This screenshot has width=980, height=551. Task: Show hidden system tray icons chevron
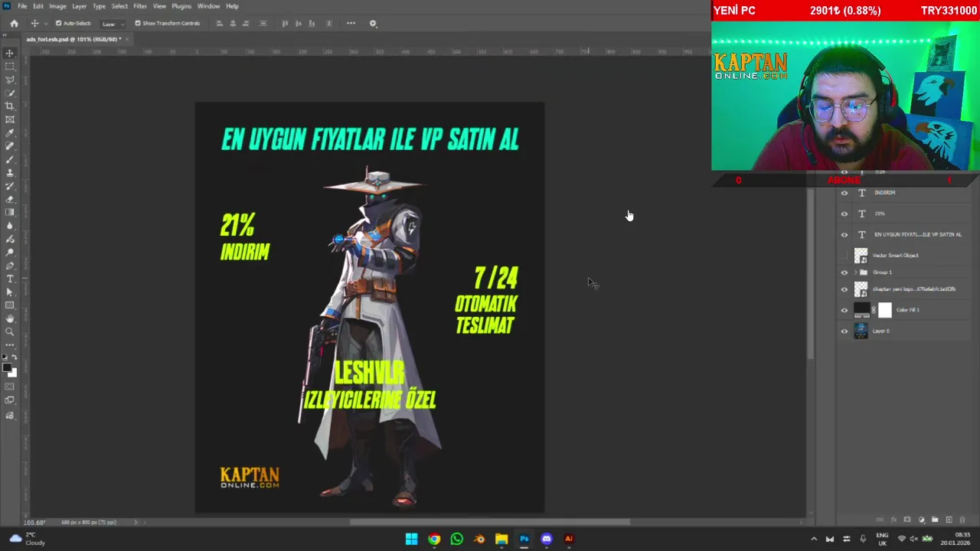[814, 539]
